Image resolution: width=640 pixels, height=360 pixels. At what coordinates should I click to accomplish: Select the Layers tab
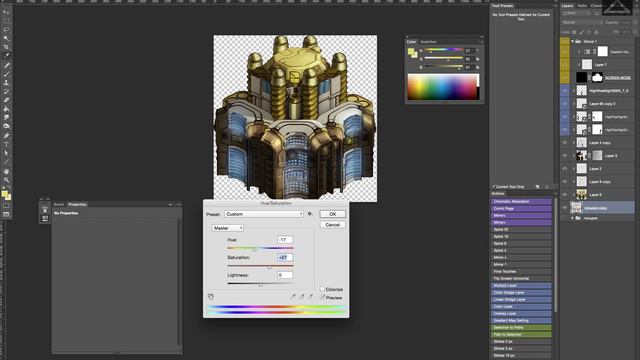click(x=567, y=6)
